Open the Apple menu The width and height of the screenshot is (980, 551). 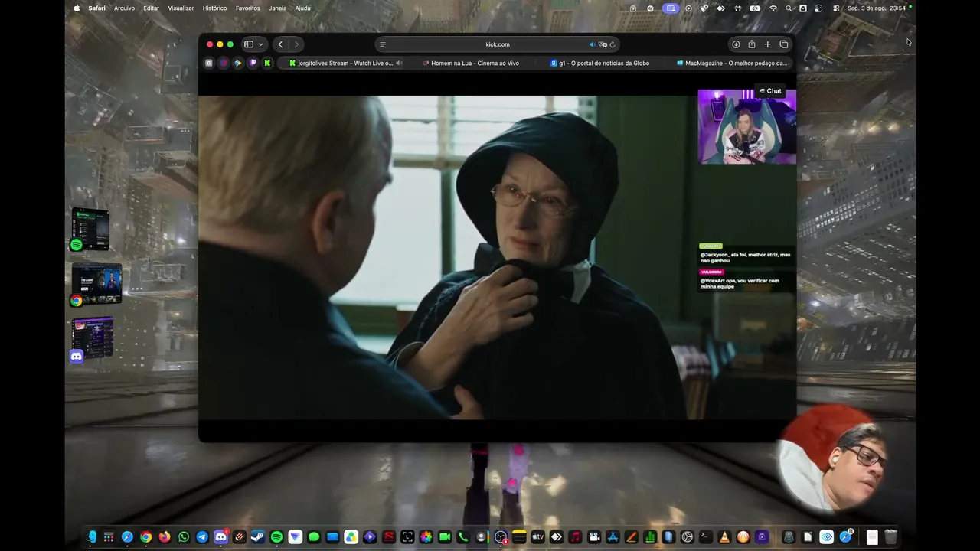pos(77,8)
